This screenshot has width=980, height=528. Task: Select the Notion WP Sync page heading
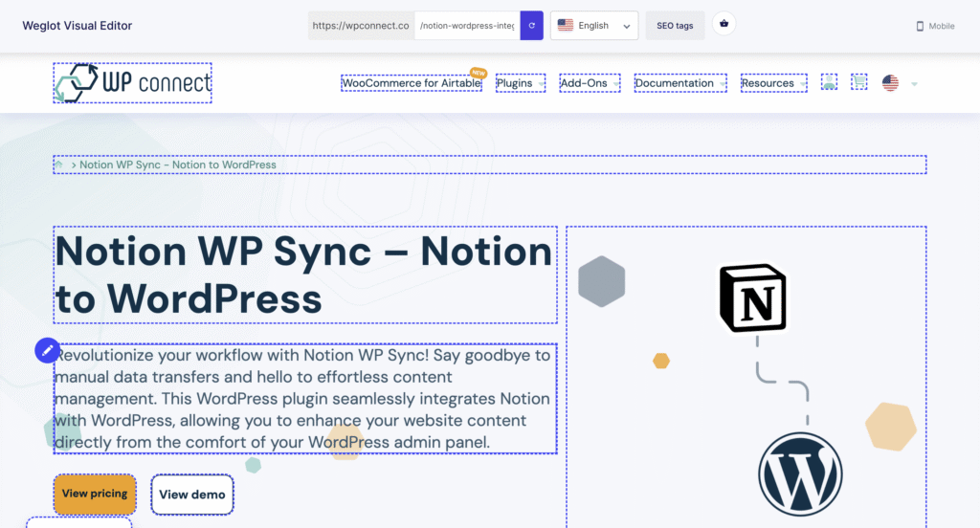[305, 275]
